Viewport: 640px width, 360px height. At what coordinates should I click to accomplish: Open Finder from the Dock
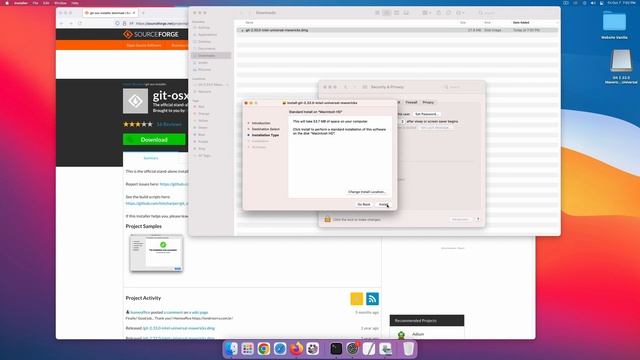(231, 349)
